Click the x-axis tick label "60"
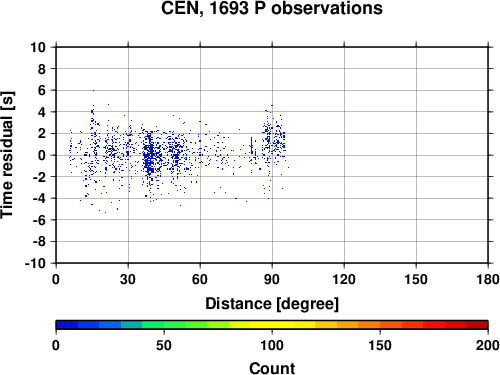The image size is (500, 375). [x=200, y=279]
